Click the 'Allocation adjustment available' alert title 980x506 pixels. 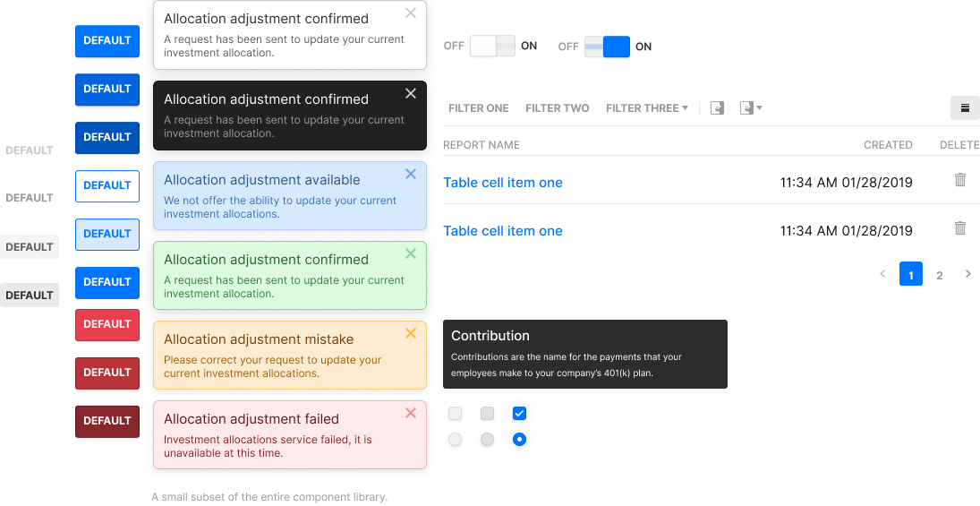[262, 180]
